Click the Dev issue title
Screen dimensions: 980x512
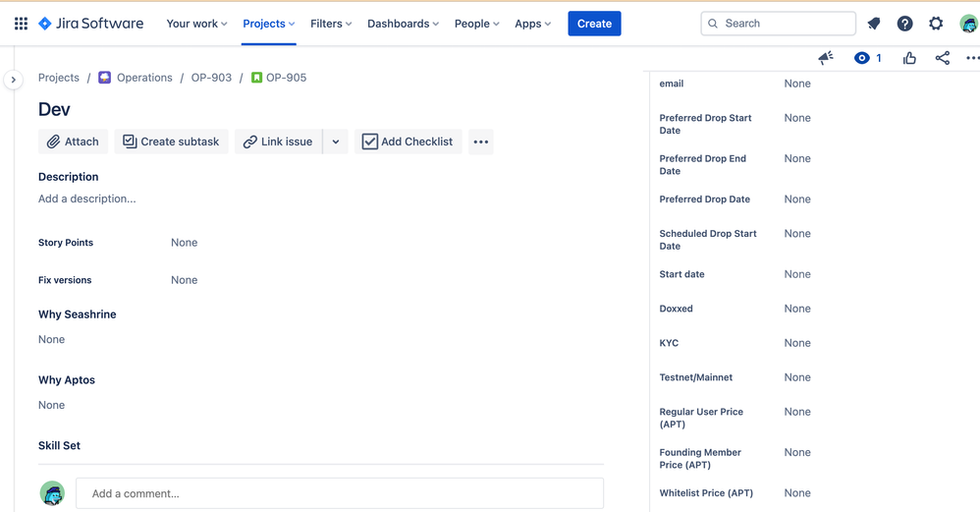pos(54,109)
